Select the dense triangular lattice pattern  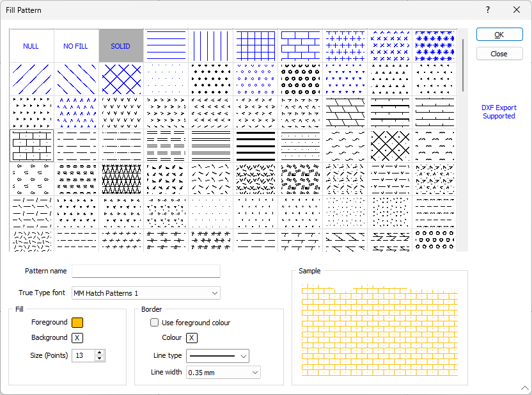pos(121,179)
